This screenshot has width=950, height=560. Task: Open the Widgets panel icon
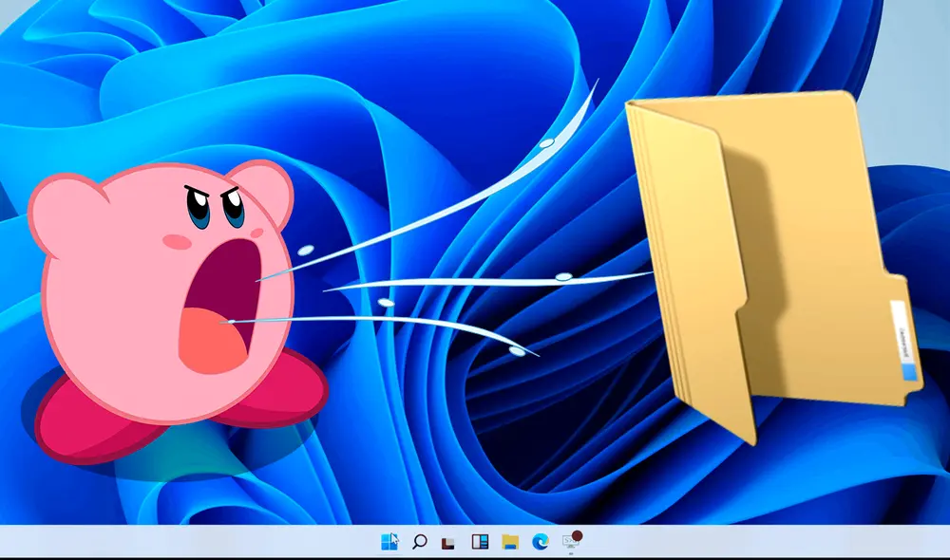(x=480, y=542)
